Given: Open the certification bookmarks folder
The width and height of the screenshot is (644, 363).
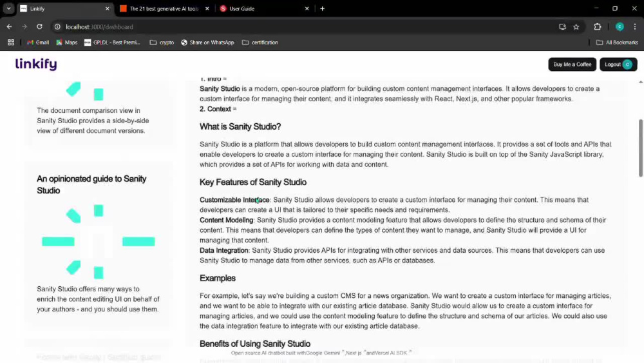Looking at the screenshot, I should tap(260, 43).
